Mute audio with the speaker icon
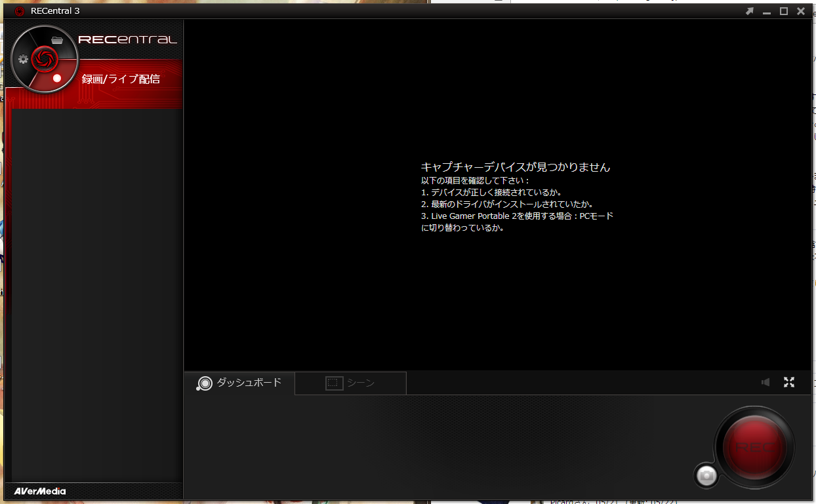Image resolution: width=816 pixels, height=504 pixels. pyautogui.click(x=765, y=382)
